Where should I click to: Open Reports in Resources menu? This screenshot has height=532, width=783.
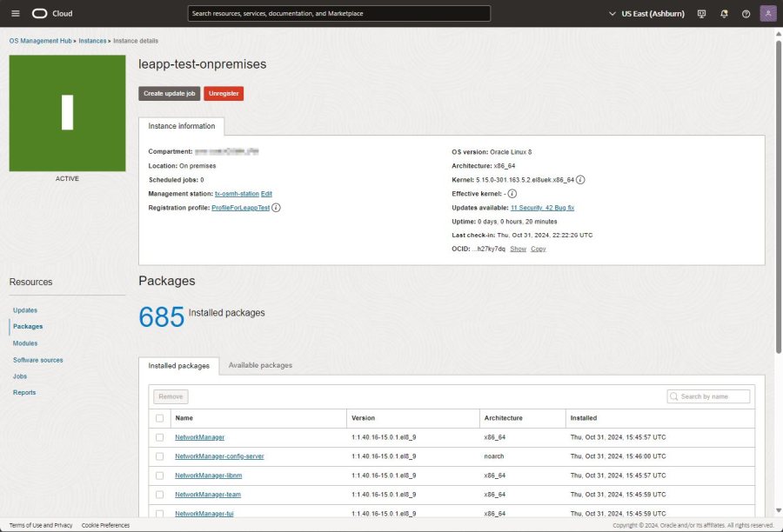[24, 392]
